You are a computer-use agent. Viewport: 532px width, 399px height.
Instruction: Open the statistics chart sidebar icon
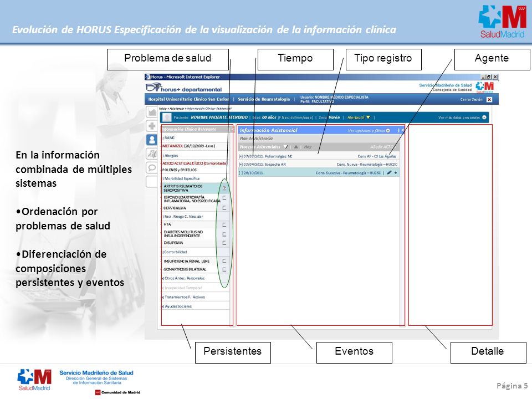click(152, 111)
